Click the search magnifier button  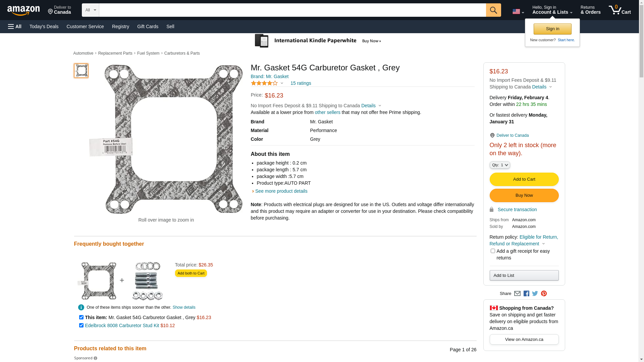point(493,10)
